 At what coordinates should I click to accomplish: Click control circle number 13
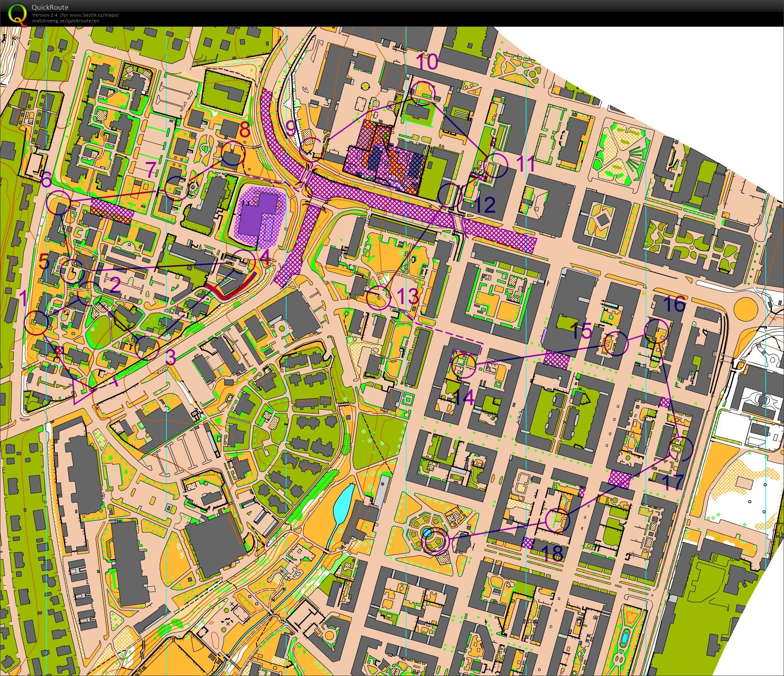click(378, 298)
